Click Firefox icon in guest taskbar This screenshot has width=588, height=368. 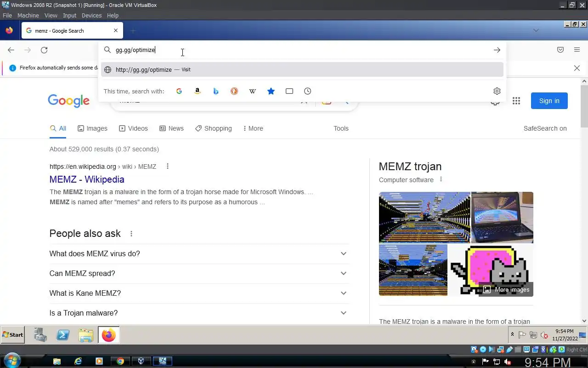click(x=109, y=335)
